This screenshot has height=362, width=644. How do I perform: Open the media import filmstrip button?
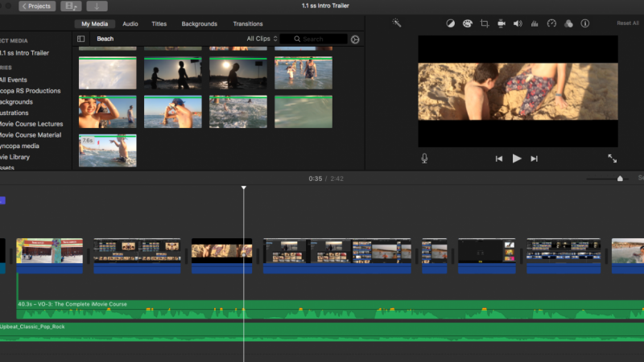71,6
